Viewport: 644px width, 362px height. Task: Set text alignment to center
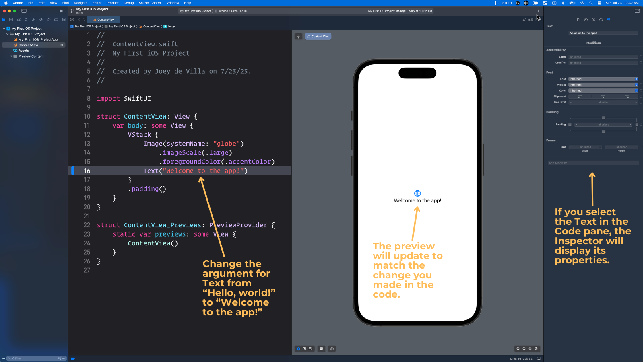pos(603,97)
